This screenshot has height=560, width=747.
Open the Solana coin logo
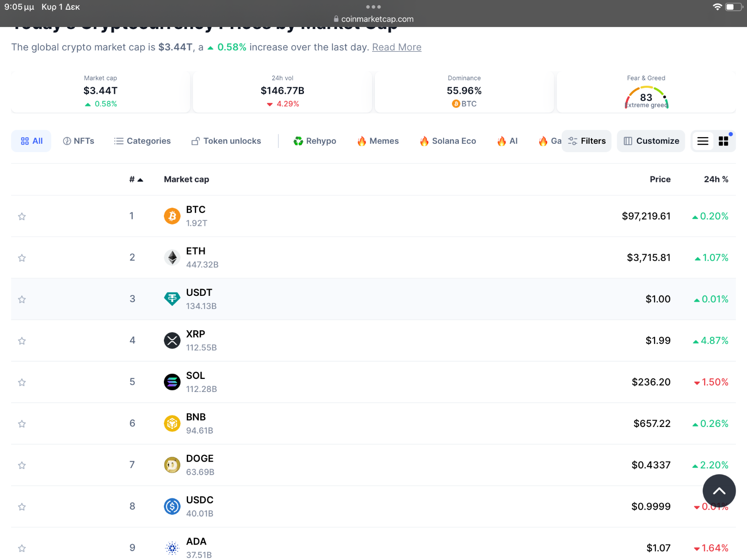click(x=172, y=382)
